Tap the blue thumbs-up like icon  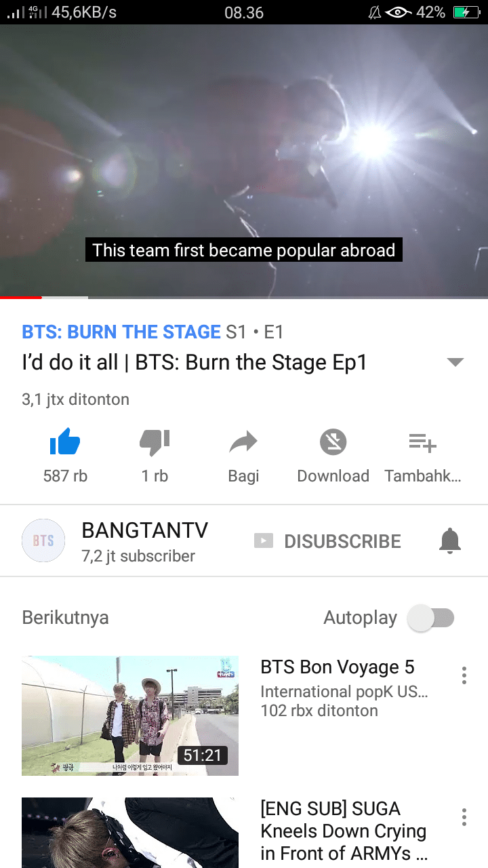65,443
